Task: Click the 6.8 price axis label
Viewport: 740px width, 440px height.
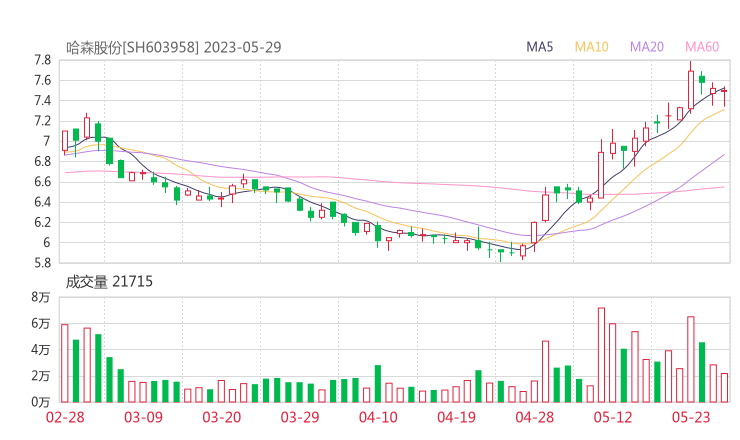Action: click(x=42, y=161)
